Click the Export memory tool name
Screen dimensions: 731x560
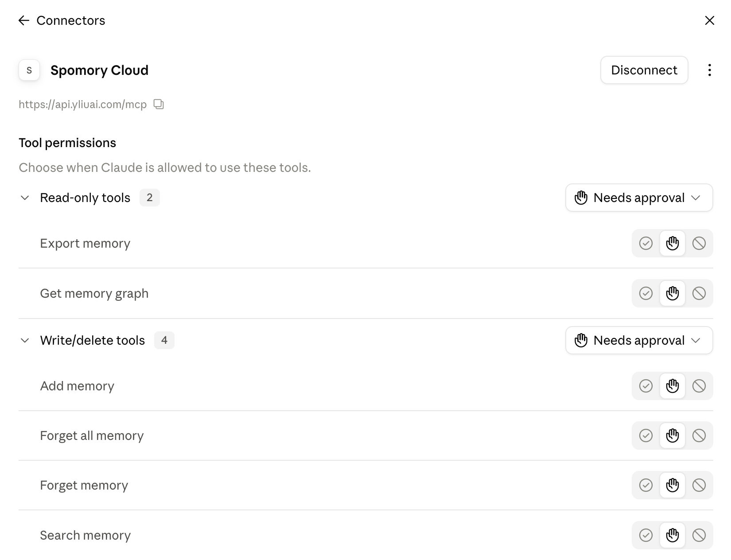[85, 243]
